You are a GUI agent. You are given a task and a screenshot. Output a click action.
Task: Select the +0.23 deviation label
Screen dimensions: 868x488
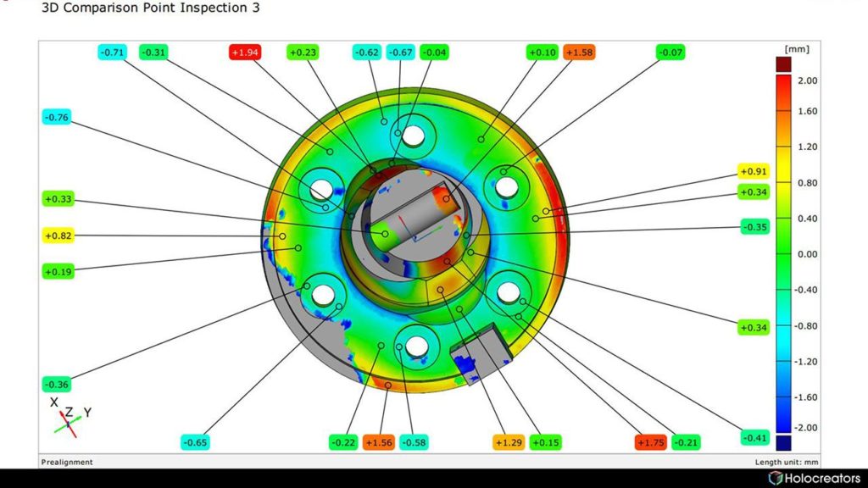point(303,53)
